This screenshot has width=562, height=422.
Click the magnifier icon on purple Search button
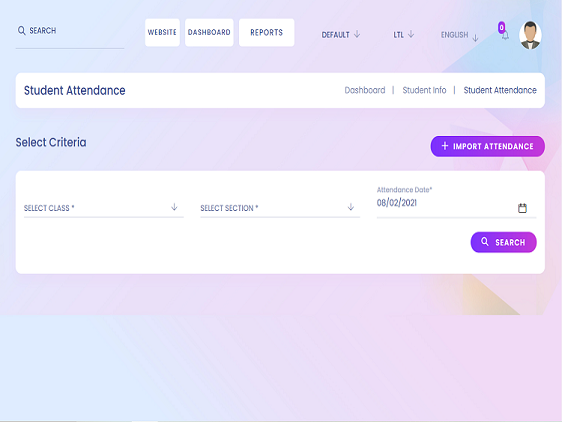485,242
